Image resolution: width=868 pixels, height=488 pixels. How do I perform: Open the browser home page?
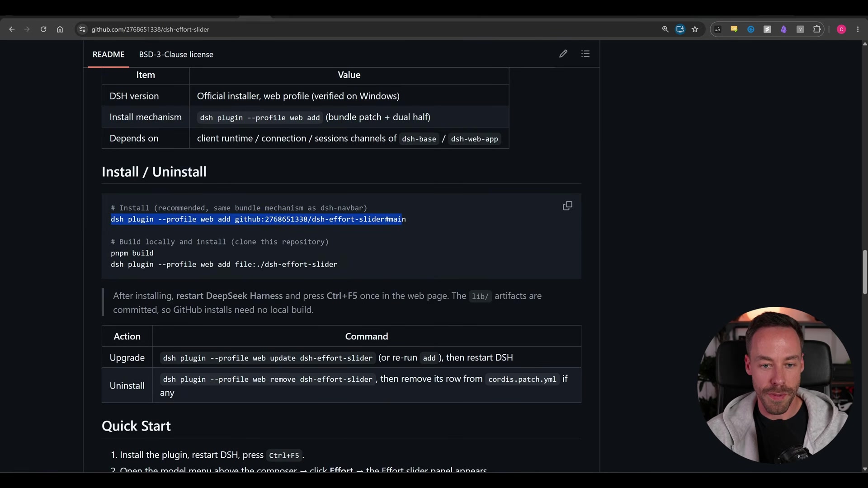[x=60, y=29]
